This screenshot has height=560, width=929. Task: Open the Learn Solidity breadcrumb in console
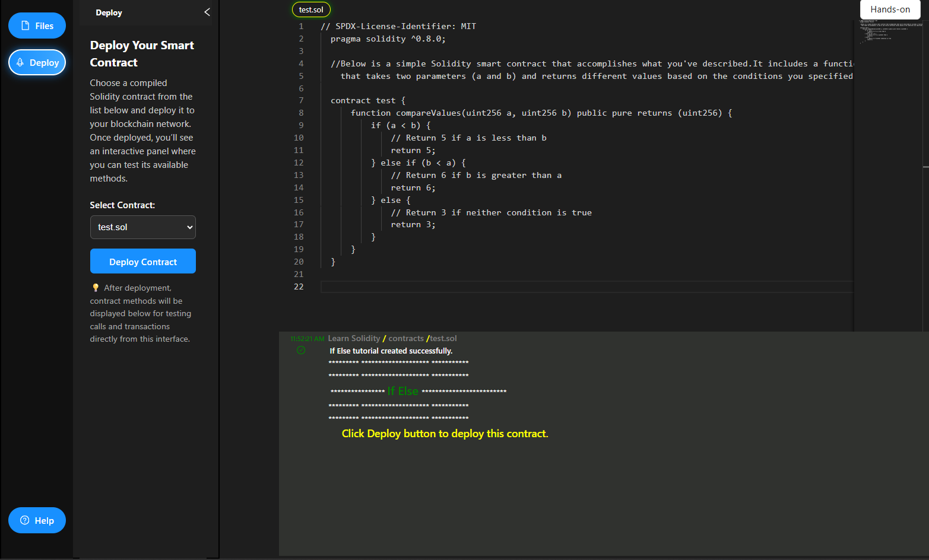(x=354, y=338)
